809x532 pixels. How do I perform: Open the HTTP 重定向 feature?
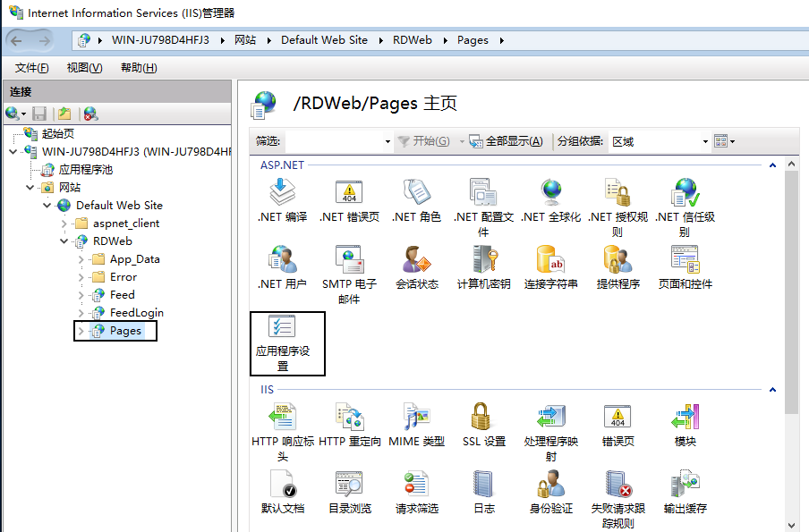[x=349, y=418]
